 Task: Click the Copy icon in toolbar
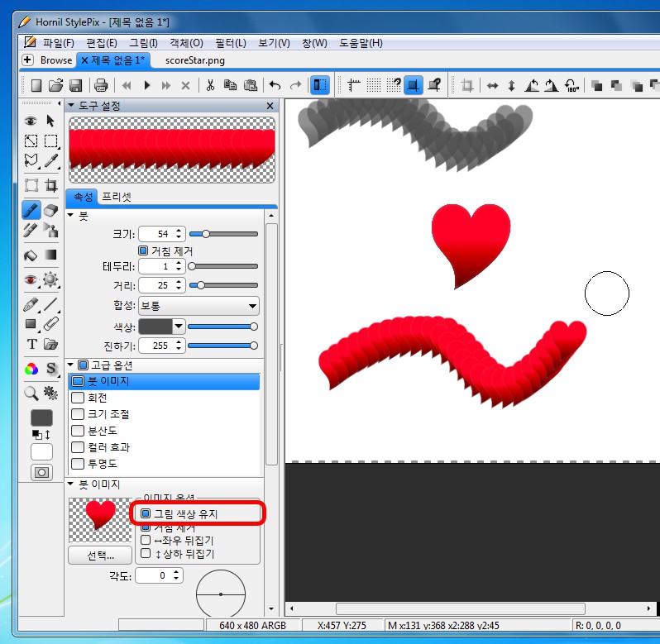(x=230, y=85)
